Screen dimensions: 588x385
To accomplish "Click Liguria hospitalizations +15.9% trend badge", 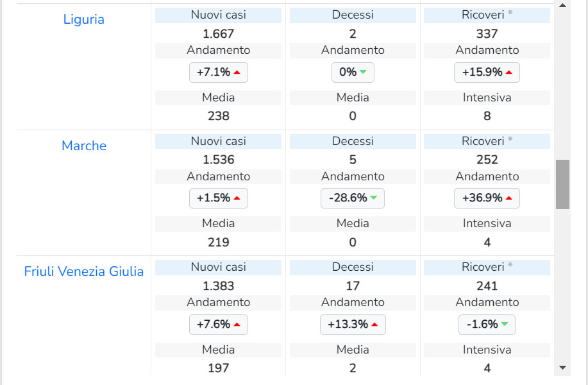I will pos(487,73).
